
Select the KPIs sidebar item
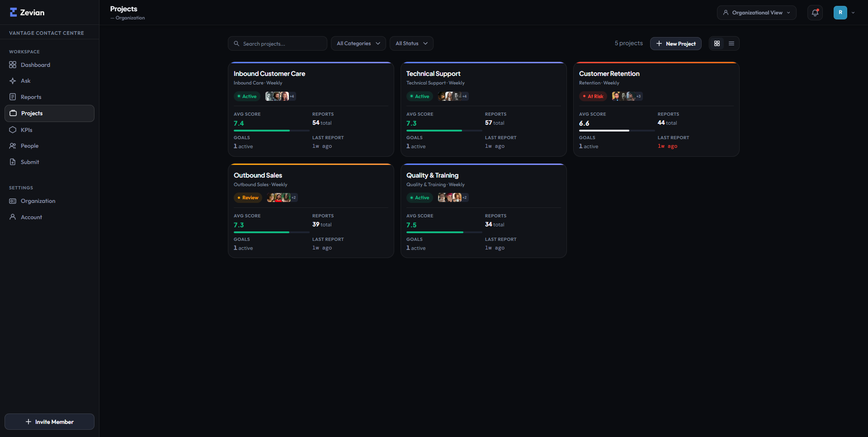tap(49, 130)
